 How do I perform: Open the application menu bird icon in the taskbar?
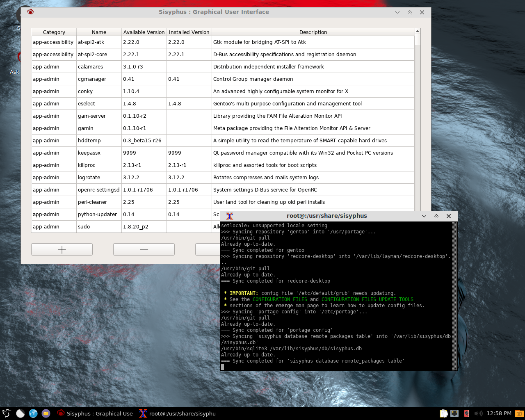(7, 413)
